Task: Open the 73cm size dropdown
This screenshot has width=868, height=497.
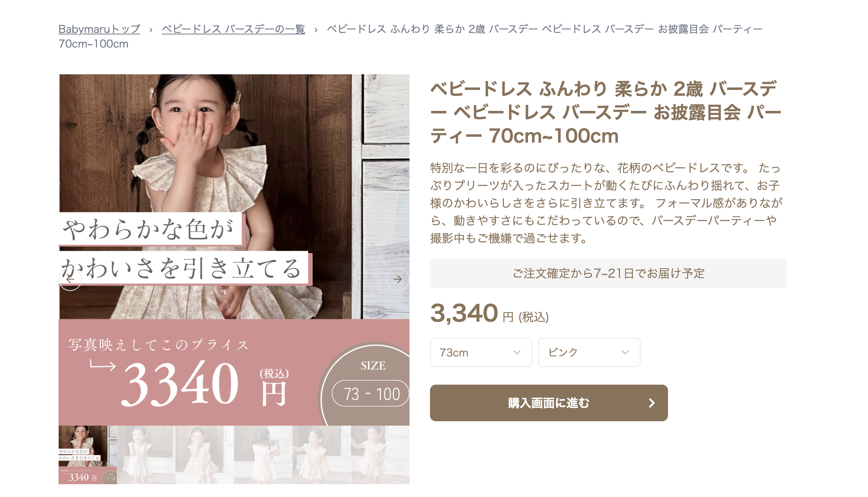Action: pyautogui.click(x=481, y=352)
